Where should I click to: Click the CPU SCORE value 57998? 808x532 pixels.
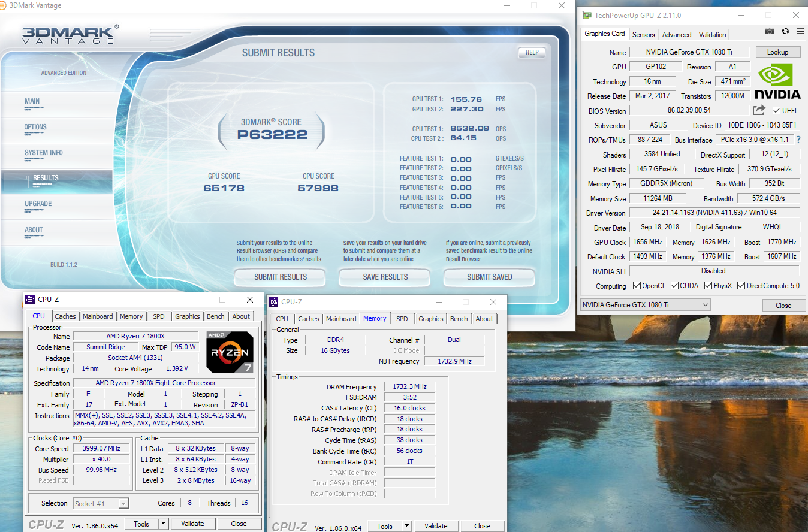tap(318, 188)
